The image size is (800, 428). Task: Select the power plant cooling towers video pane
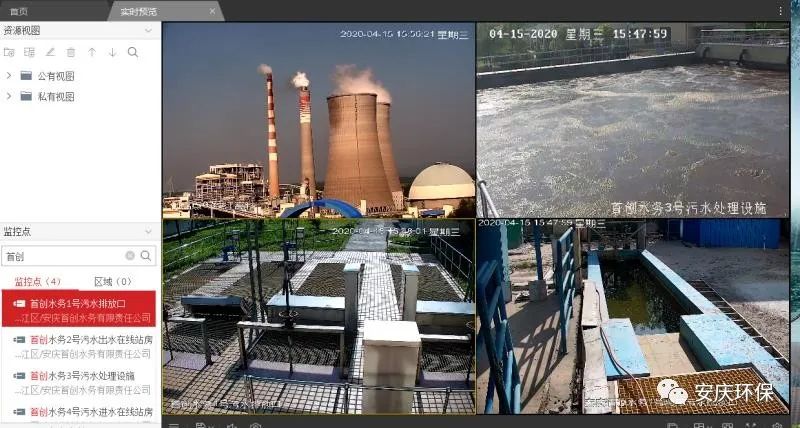tap(319, 120)
